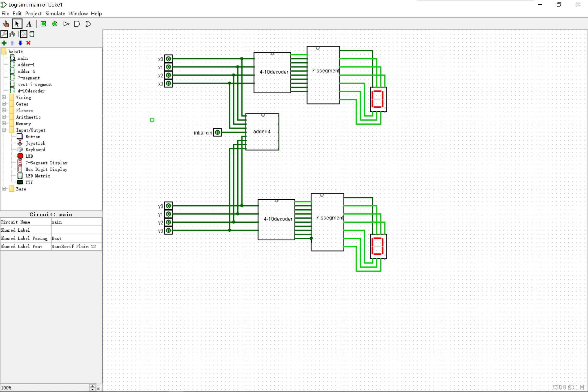Select the 7-Segment Display component

pyautogui.click(x=46, y=163)
